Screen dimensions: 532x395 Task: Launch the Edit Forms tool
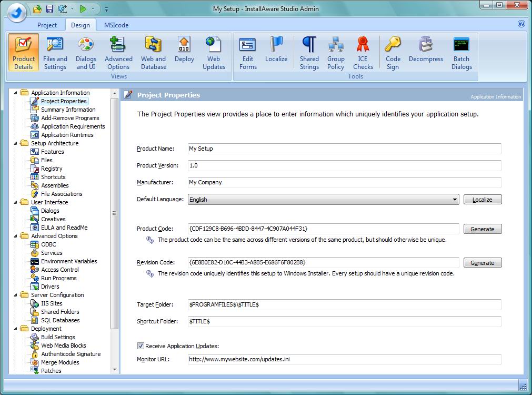tap(248, 52)
